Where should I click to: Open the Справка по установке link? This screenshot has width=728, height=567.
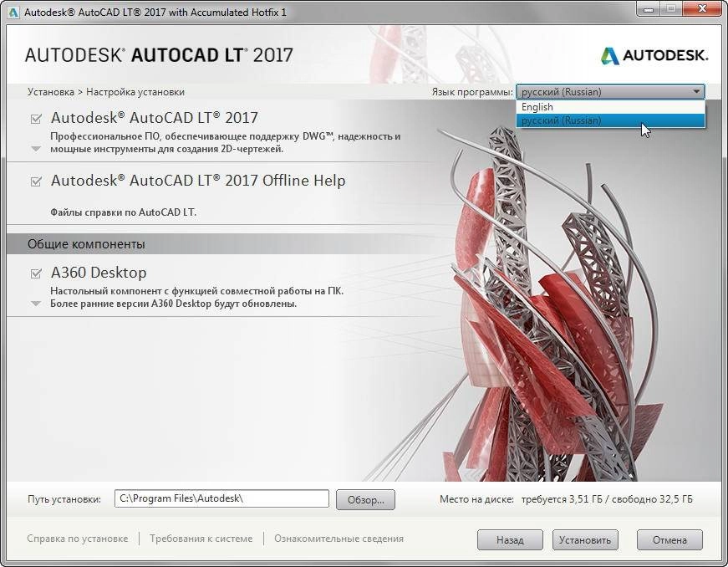pyautogui.click(x=77, y=539)
